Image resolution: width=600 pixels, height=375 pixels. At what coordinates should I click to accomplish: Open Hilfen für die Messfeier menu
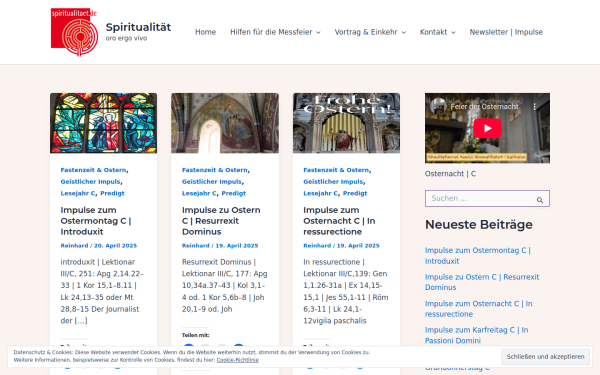click(271, 32)
